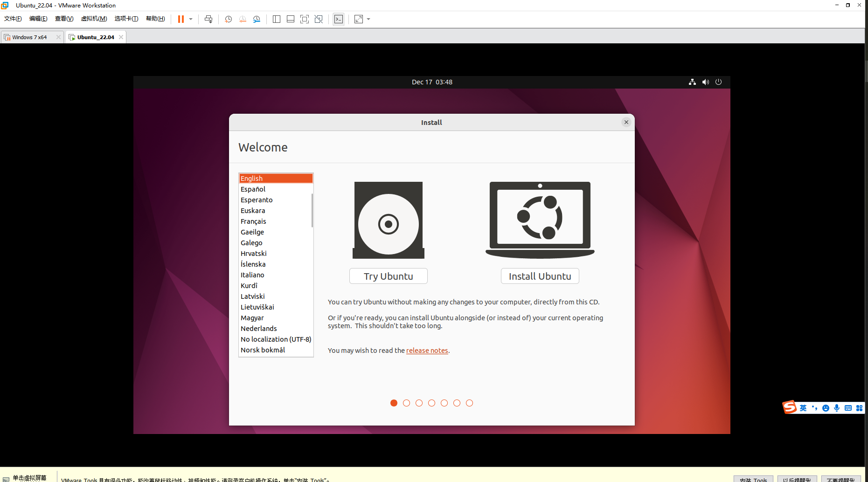Pause the virtual machine with the orange pause icon
Viewport: 868px width, 482px height.
[x=181, y=19]
